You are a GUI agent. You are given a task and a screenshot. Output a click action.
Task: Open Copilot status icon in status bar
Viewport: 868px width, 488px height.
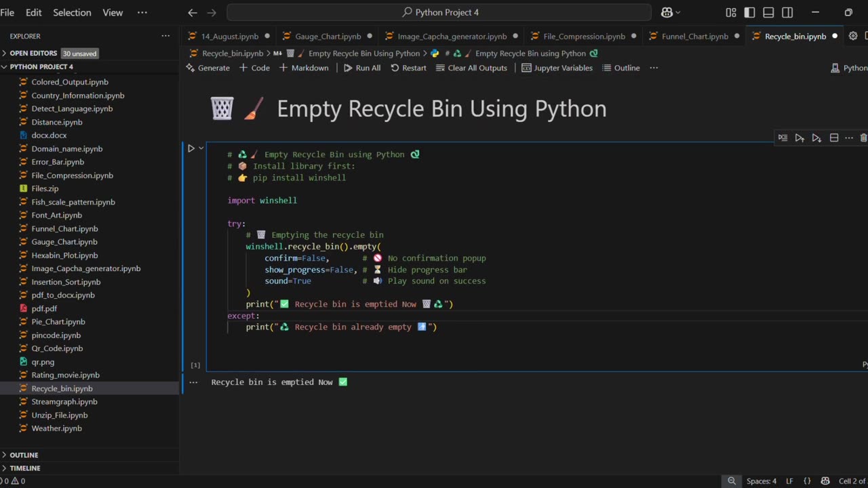pyautogui.click(x=825, y=481)
